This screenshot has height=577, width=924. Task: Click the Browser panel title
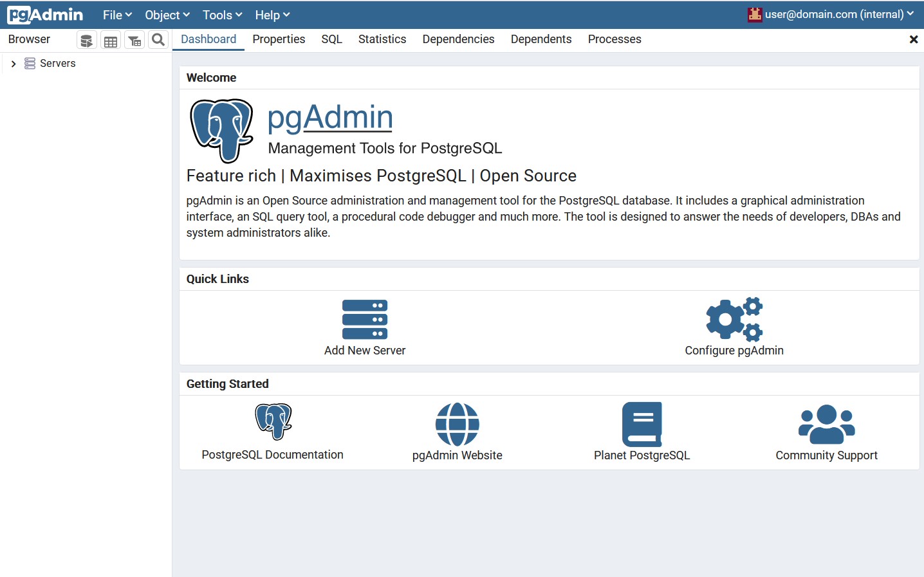(x=29, y=39)
